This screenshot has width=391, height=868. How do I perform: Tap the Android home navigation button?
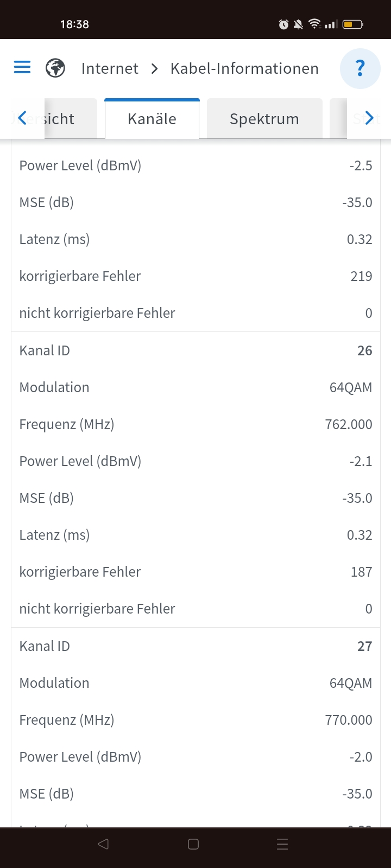click(193, 844)
